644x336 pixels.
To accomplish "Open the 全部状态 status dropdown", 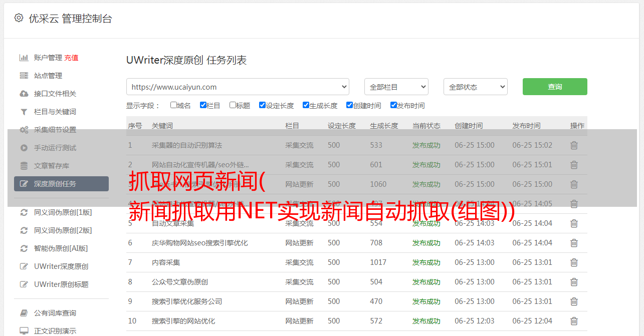I will click(x=475, y=87).
